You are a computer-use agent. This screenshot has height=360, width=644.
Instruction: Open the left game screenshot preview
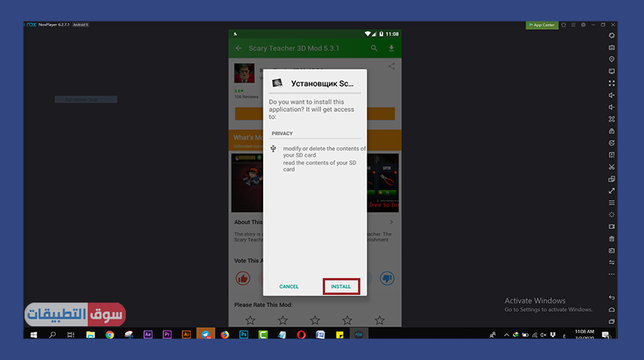[247, 183]
